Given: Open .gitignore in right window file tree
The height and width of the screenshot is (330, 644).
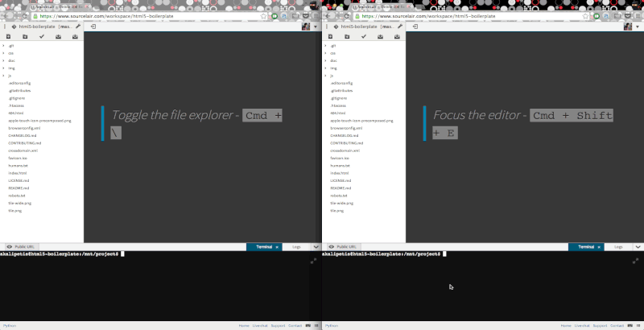Looking at the screenshot, I should [x=338, y=98].
